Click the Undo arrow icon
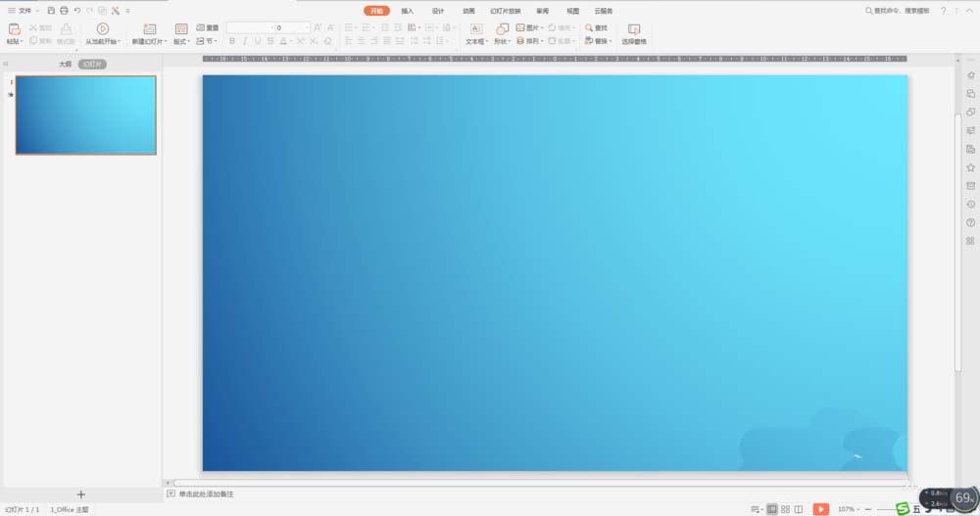The image size is (980, 516). point(76,11)
